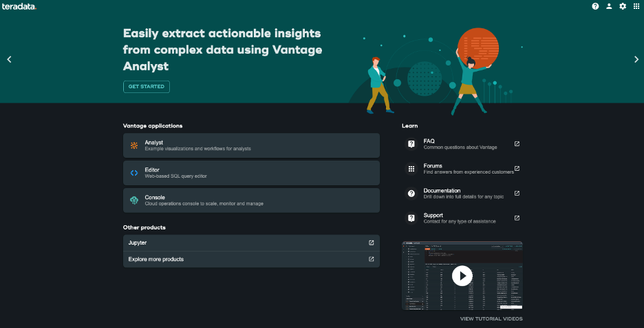Open the settings gear icon
644x328 pixels.
pos(623,6)
